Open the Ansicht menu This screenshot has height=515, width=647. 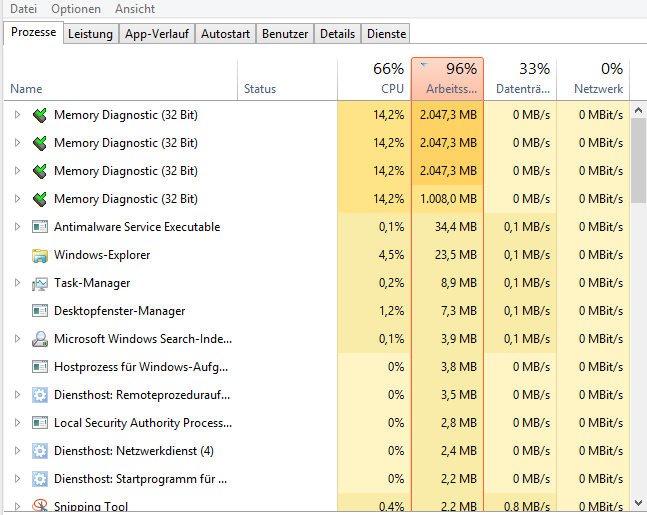[135, 9]
